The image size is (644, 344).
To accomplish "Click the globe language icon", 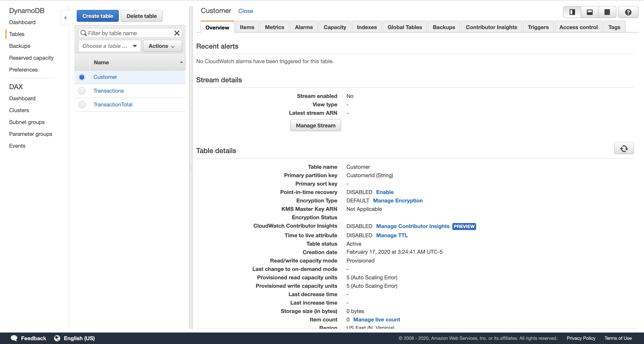I will click(x=57, y=338).
